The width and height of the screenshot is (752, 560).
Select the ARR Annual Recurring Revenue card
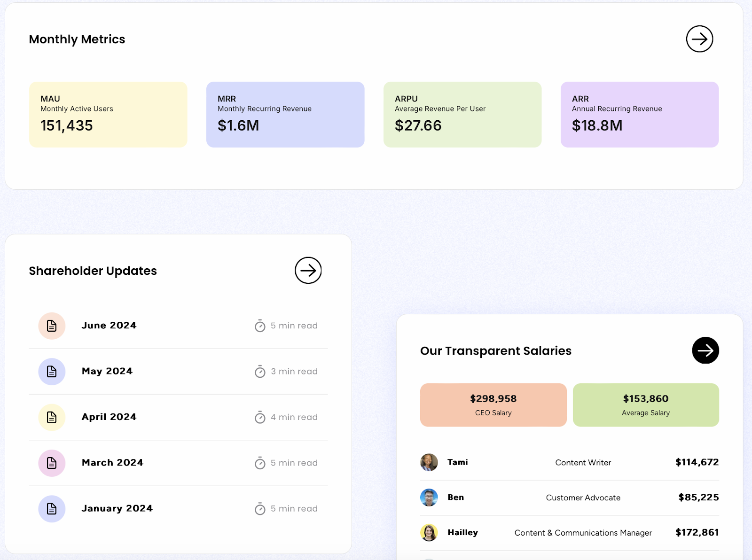point(640,115)
